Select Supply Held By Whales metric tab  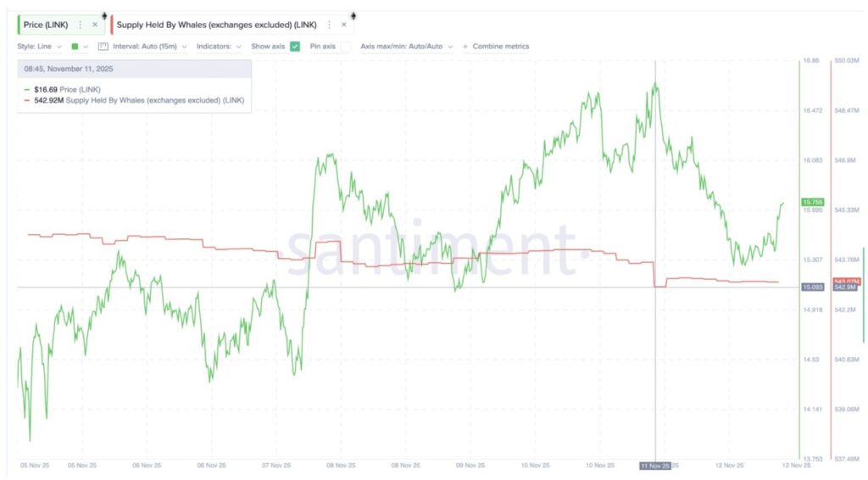(x=216, y=25)
